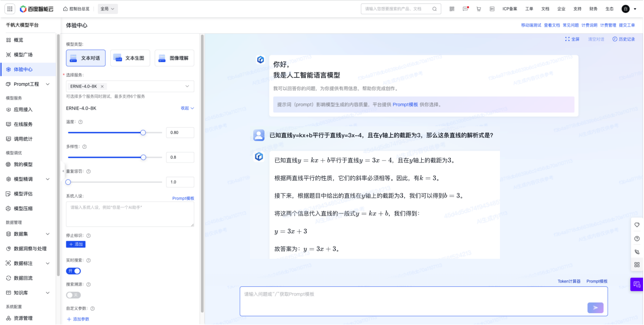The height and width of the screenshot is (325, 644).
Task: Click the 多样性 slider handle
Action: click(143, 157)
